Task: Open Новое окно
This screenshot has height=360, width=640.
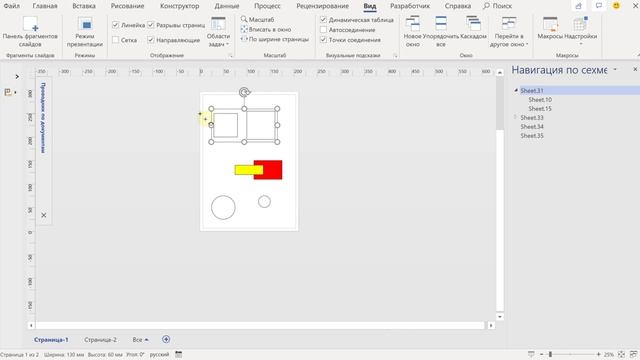Action: pyautogui.click(x=413, y=32)
